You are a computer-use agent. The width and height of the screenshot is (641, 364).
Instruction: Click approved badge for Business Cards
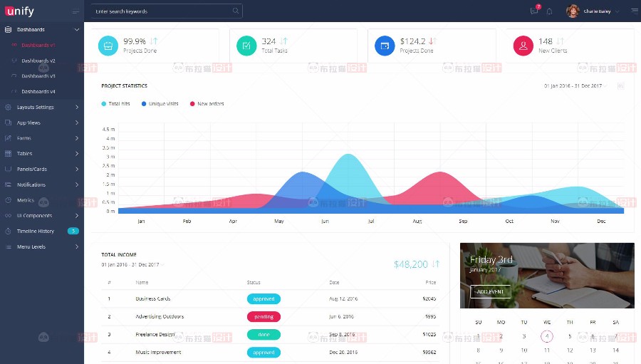264,299
